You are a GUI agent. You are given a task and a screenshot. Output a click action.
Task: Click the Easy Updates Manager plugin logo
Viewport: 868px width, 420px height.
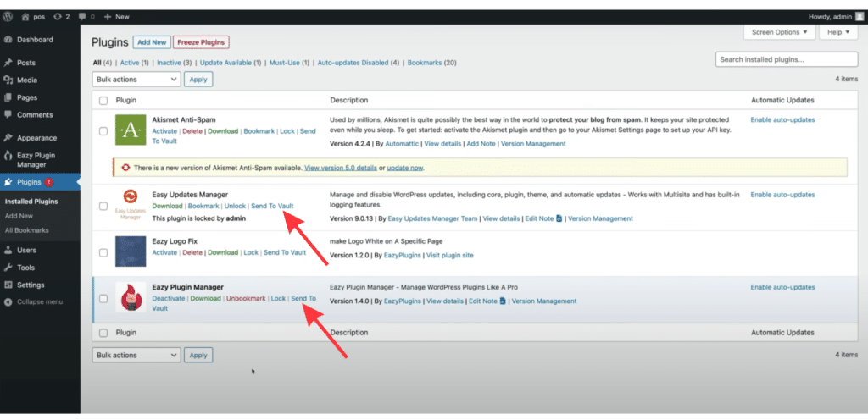131,205
